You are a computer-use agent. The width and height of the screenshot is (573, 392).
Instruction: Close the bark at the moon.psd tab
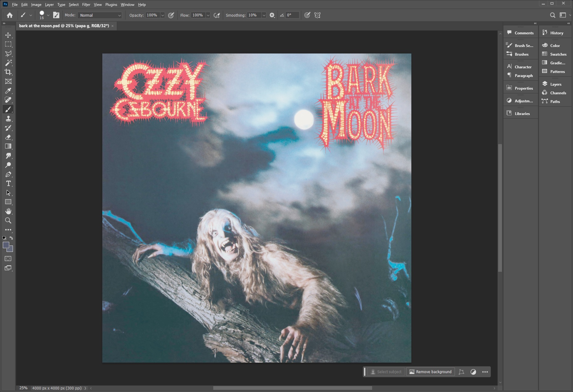click(x=112, y=26)
